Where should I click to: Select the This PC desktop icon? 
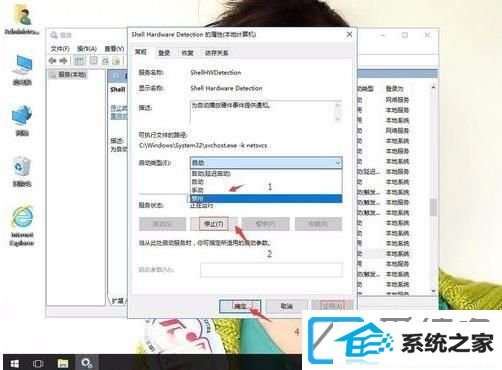coord(22,70)
